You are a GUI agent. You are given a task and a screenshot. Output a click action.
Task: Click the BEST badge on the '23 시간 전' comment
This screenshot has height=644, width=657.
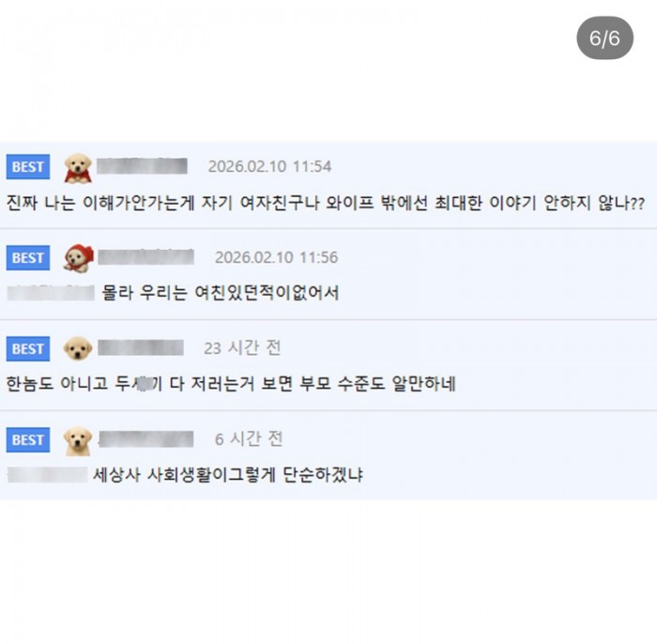[x=28, y=349]
